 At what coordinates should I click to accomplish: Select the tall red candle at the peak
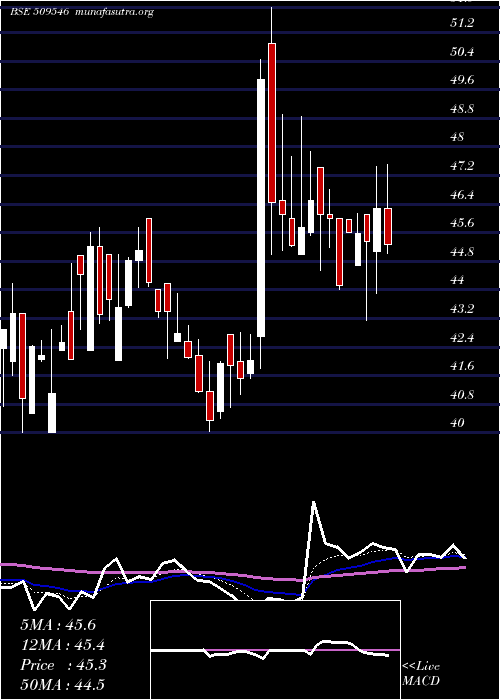coord(271,123)
